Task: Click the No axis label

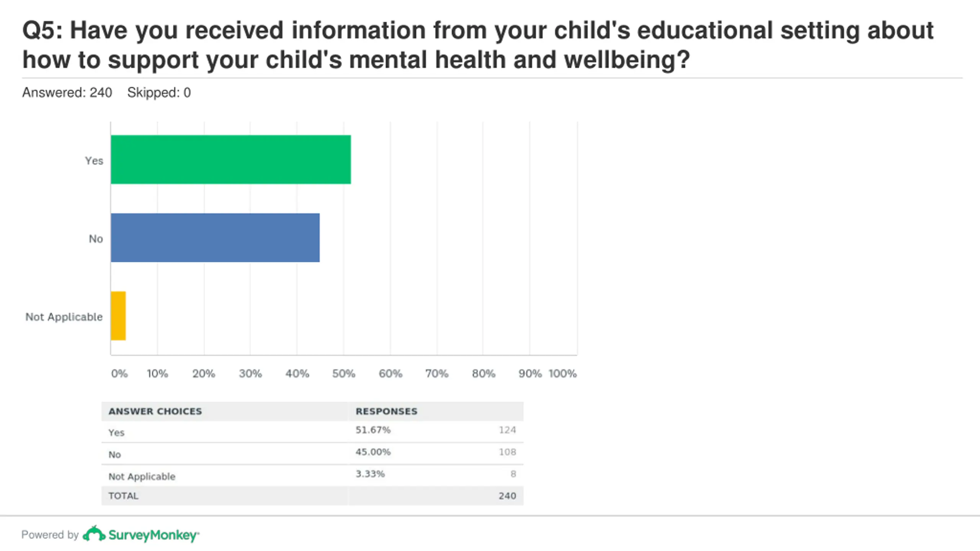Action: pos(96,239)
